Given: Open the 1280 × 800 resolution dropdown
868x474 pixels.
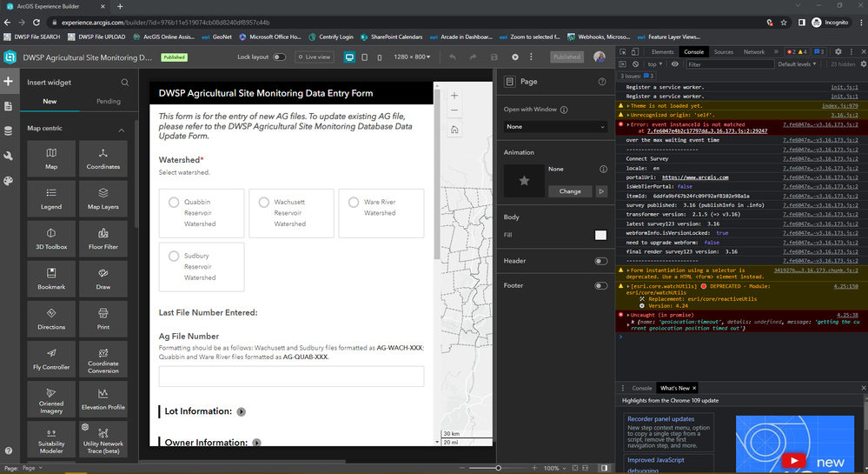Looking at the screenshot, I should pyautogui.click(x=412, y=57).
